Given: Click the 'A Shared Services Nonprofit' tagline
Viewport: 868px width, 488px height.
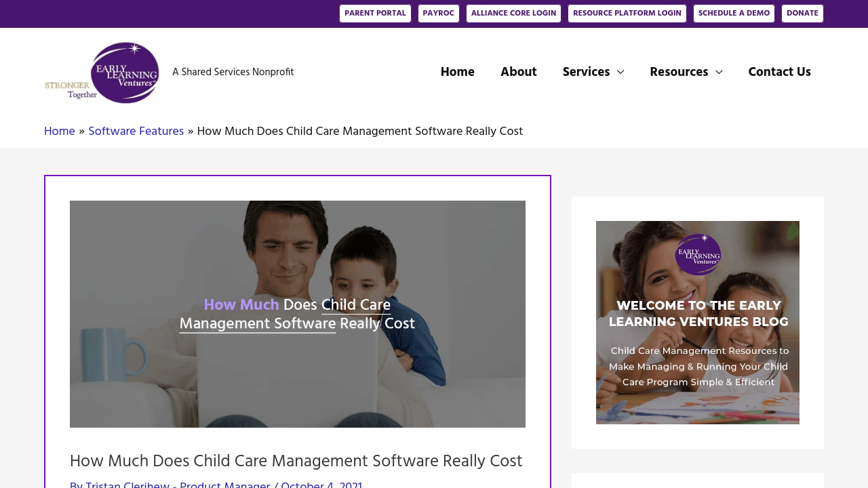Looking at the screenshot, I should click(x=233, y=73).
